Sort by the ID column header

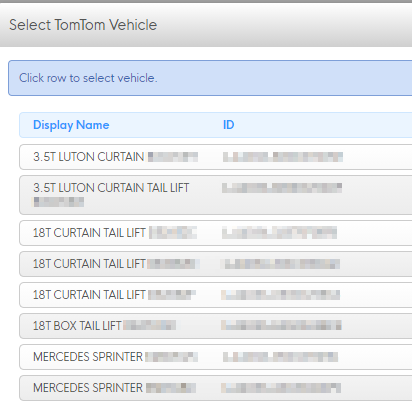[229, 125]
